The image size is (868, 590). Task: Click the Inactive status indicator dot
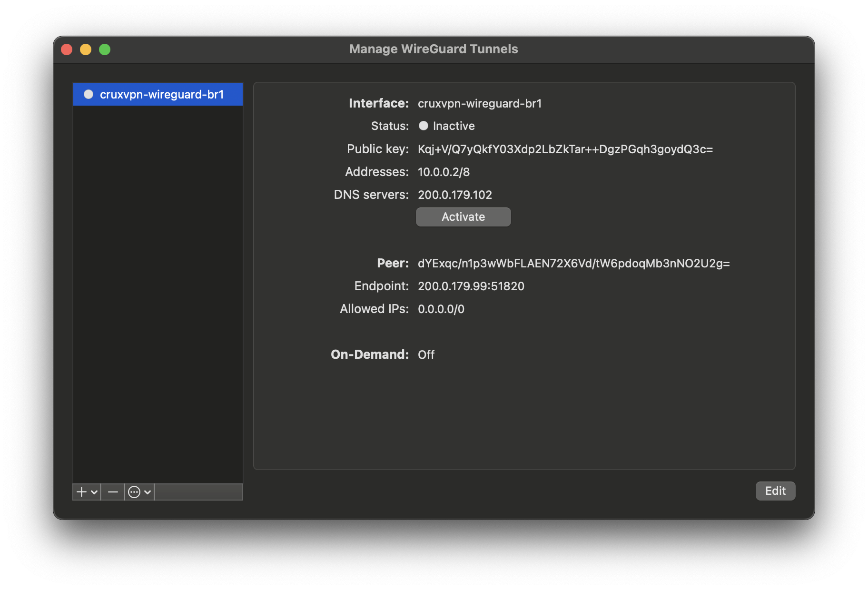pos(423,126)
